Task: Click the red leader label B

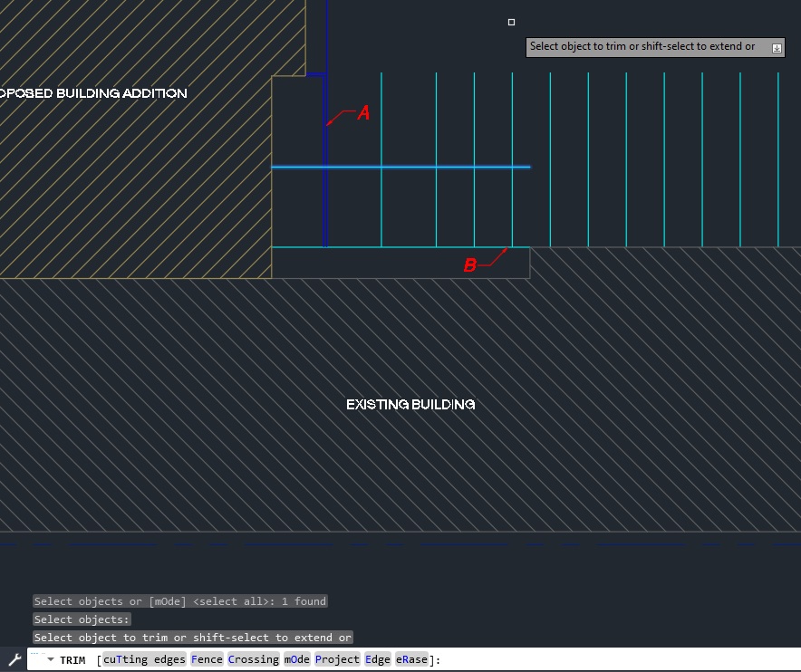Action: click(469, 264)
